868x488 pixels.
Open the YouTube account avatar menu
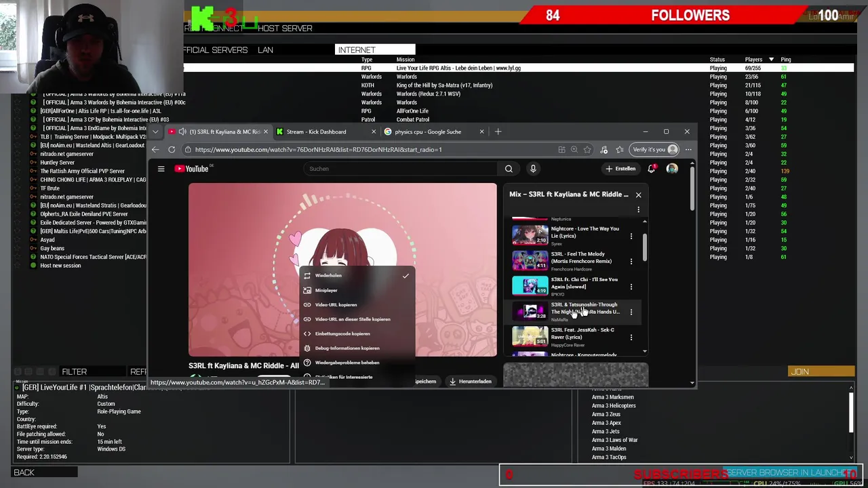pos(672,169)
